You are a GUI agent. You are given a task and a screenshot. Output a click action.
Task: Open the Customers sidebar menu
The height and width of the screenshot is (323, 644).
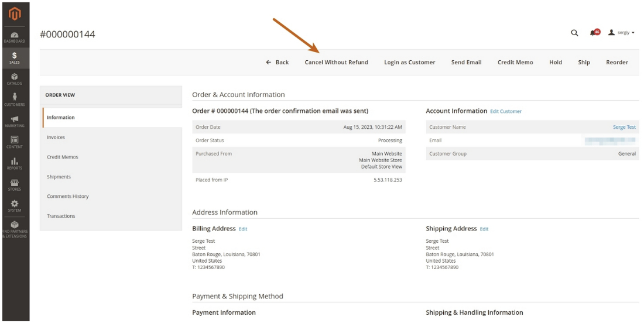15,99
